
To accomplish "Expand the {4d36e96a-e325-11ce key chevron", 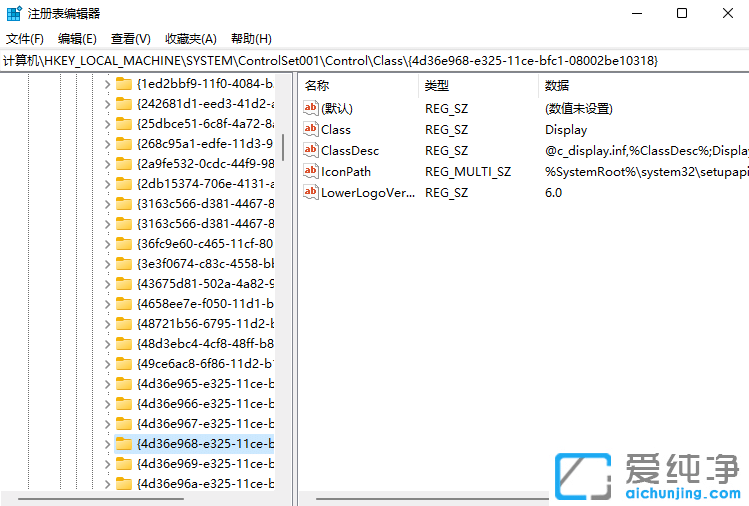I will [x=107, y=484].
